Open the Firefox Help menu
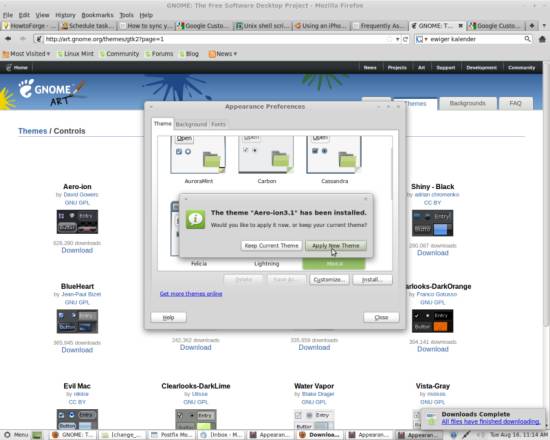The image size is (550, 440). [x=146, y=15]
